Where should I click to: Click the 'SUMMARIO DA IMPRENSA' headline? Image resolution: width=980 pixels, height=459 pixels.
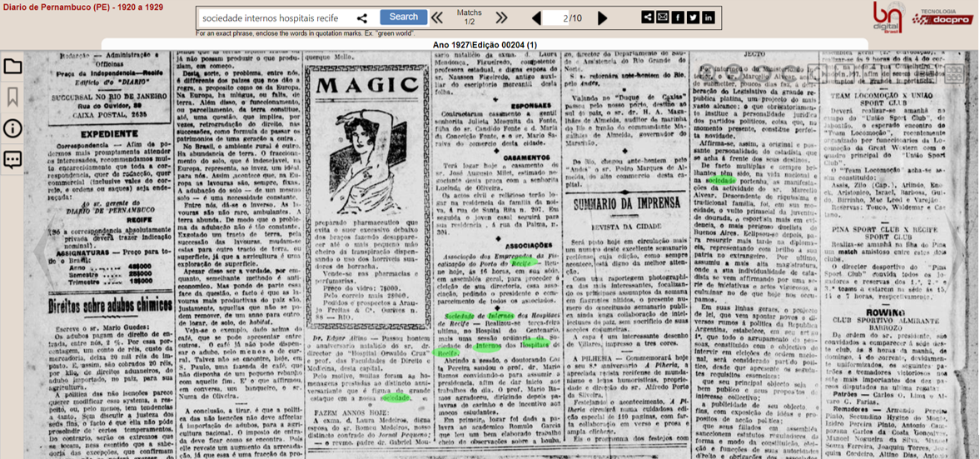(x=628, y=202)
